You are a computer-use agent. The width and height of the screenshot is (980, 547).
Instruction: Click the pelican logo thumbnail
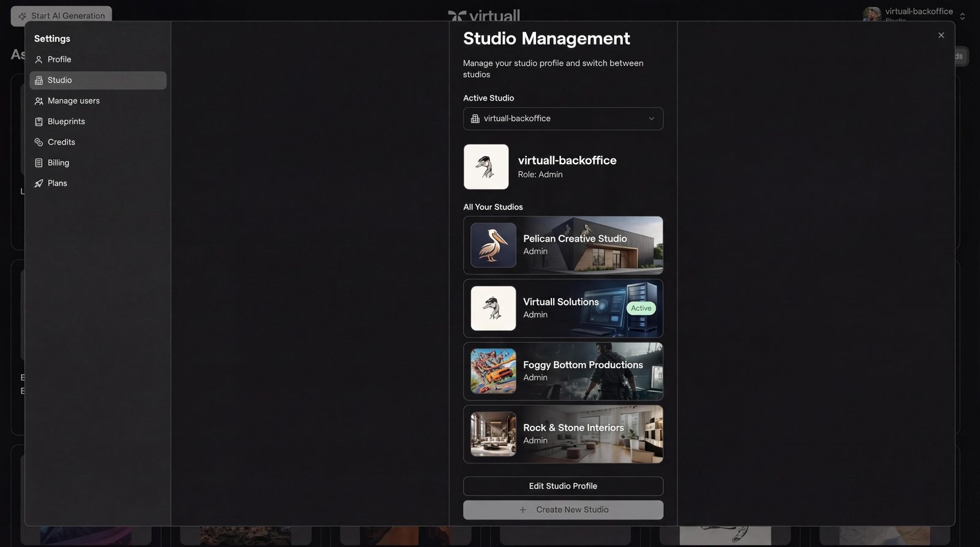[x=493, y=245]
